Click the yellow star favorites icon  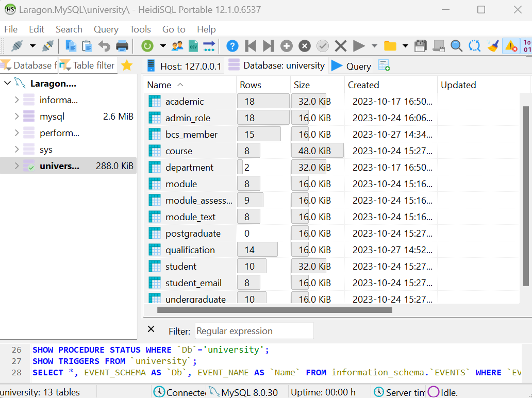[x=127, y=65]
